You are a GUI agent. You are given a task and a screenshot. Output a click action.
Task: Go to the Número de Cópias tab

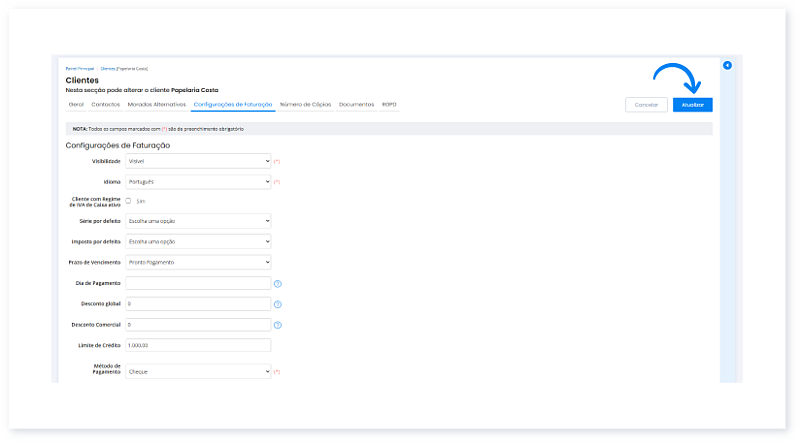[x=305, y=104]
